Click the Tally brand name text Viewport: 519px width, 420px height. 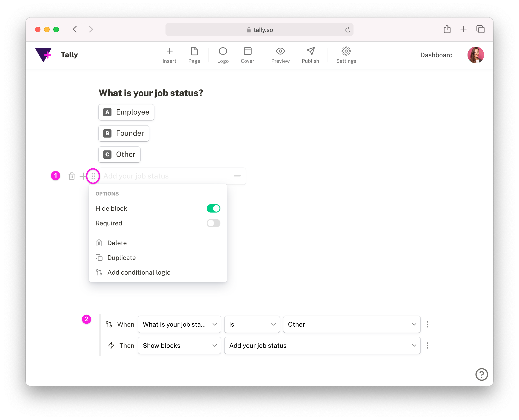[x=69, y=55]
